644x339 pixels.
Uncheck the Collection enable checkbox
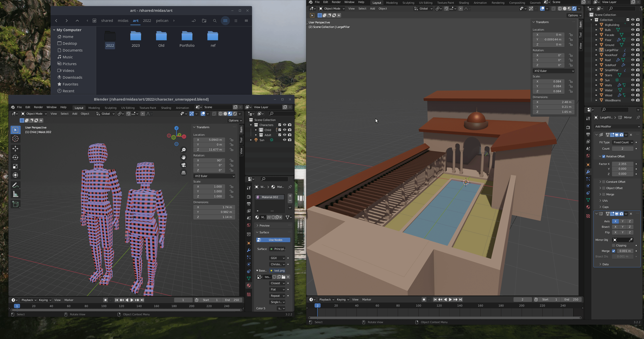(x=628, y=20)
